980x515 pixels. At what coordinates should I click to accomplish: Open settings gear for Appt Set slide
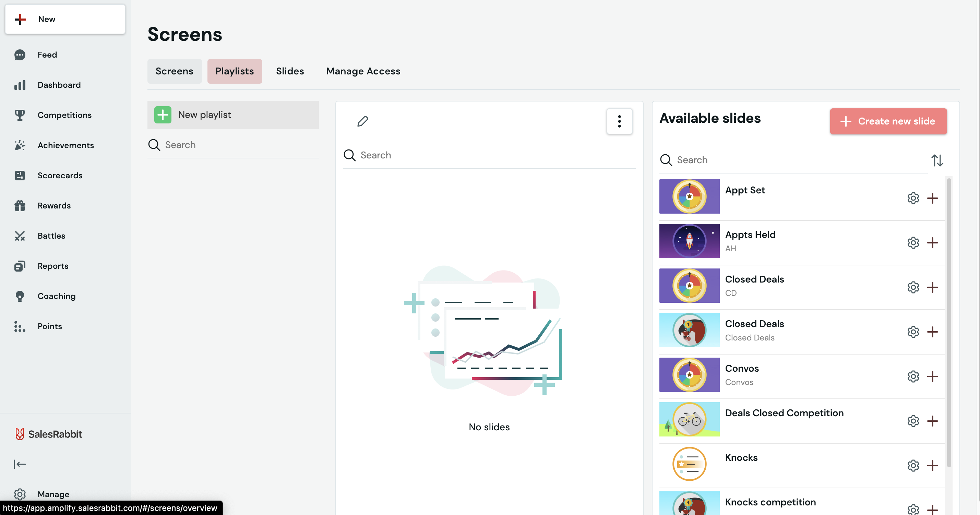913,198
